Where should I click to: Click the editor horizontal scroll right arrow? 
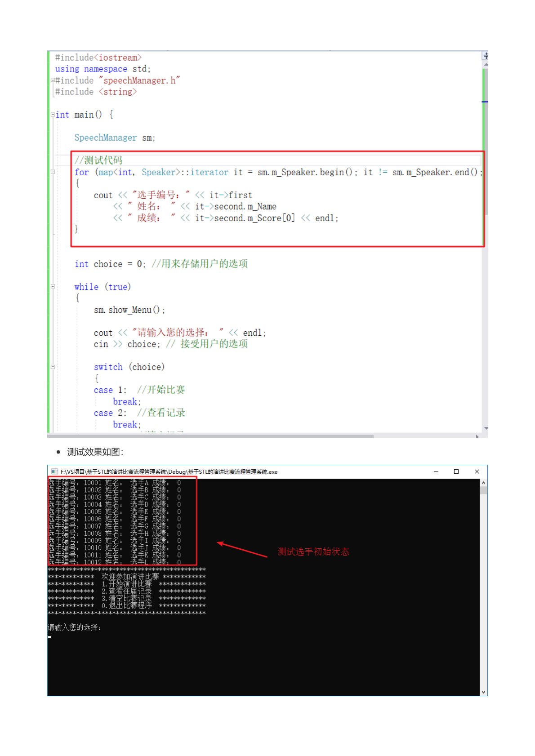pyautogui.click(x=477, y=436)
